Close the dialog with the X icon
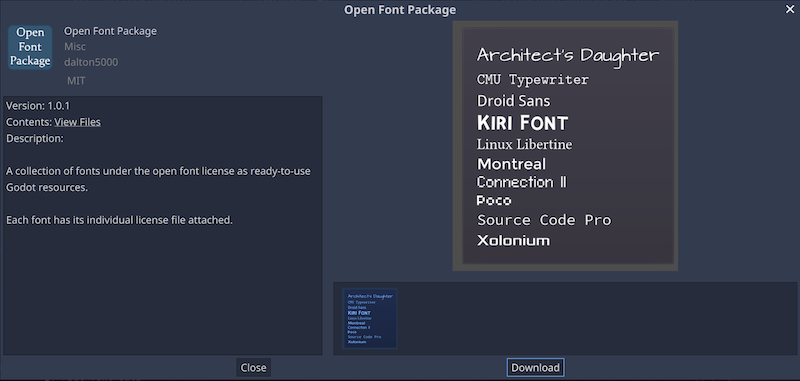800x381 pixels. [x=790, y=9]
